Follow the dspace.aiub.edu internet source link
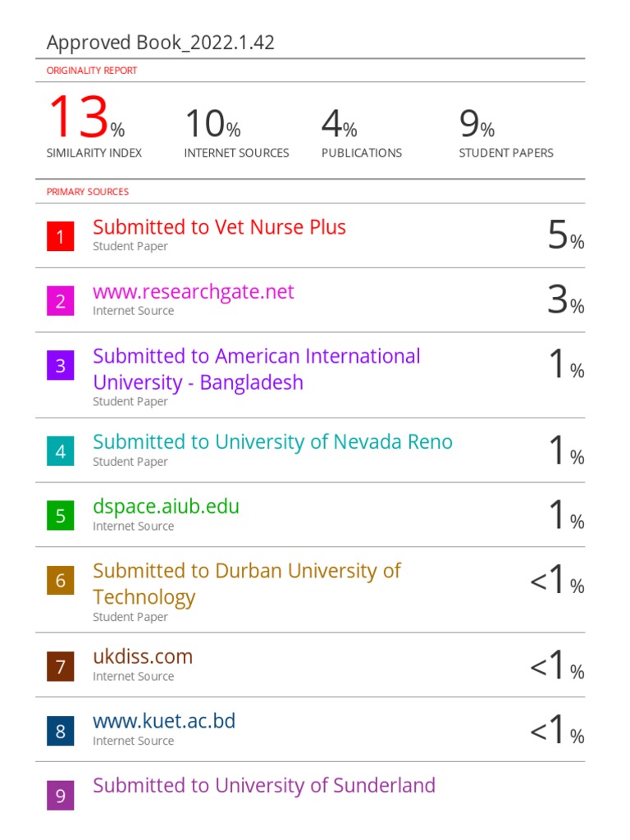This screenshot has width=630, height=840. click(x=166, y=506)
